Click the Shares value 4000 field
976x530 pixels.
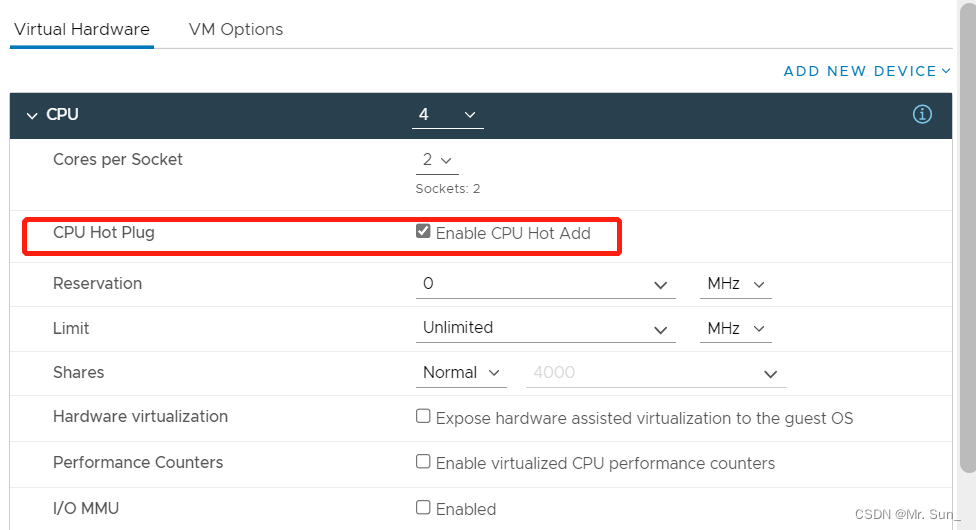[640, 373]
